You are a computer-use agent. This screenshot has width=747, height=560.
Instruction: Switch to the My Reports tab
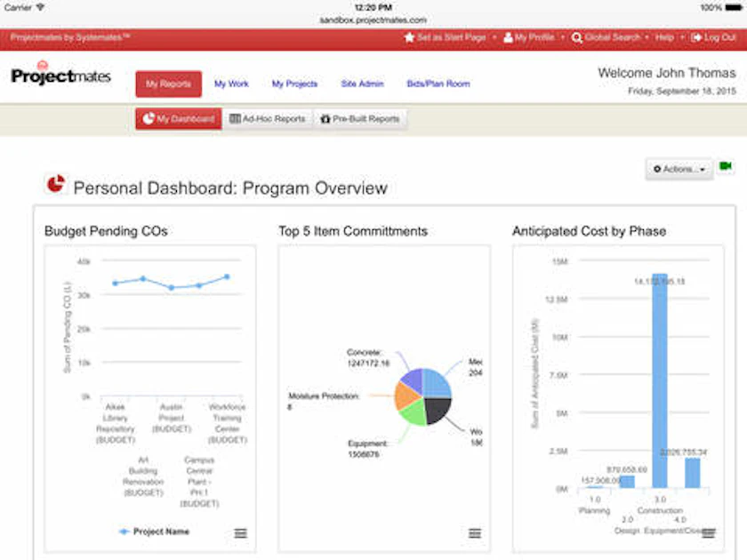click(169, 84)
